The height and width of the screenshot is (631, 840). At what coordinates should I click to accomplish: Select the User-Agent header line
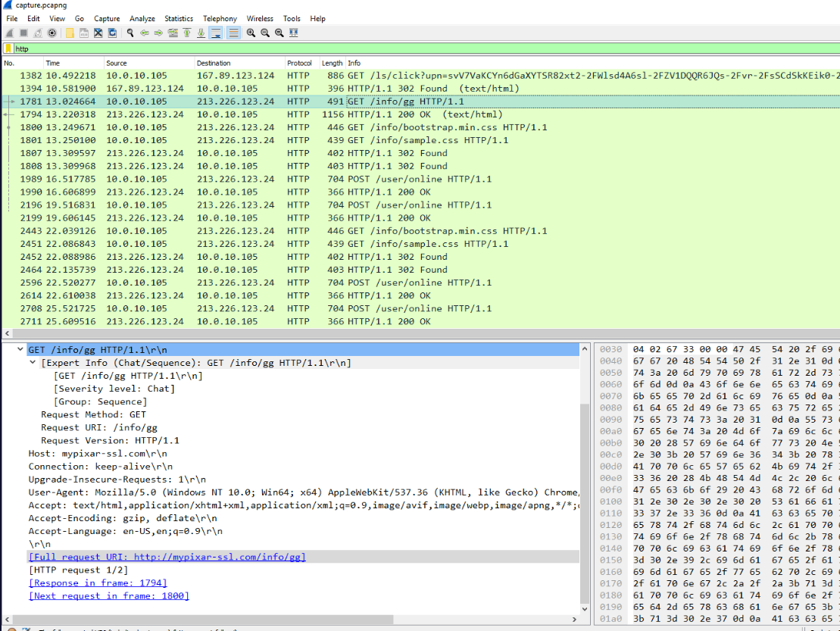[303, 492]
